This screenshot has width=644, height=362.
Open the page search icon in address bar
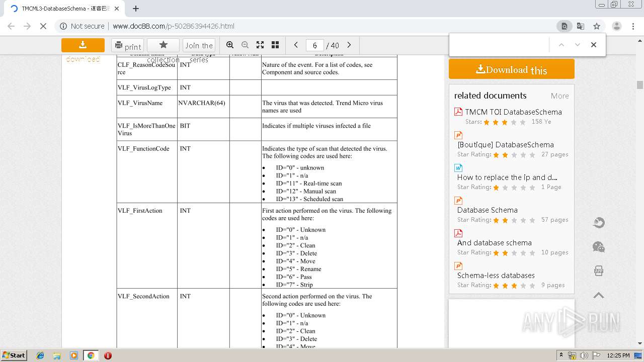pyautogui.click(x=564, y=26)
